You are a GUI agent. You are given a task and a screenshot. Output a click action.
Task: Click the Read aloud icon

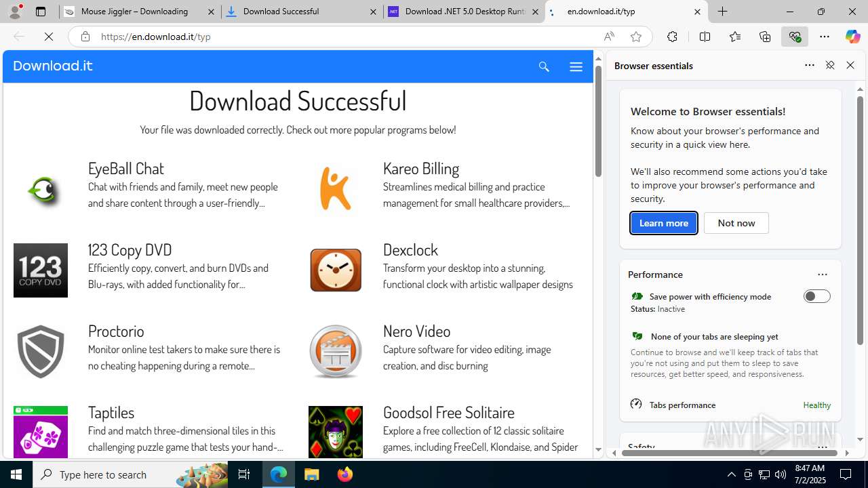coord(609,37)
